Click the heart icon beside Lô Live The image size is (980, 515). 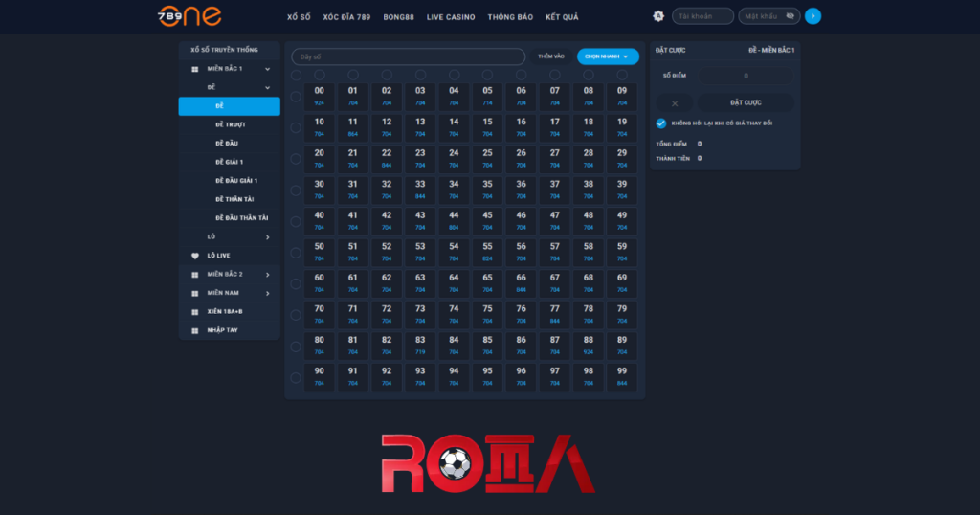[195, 256]
